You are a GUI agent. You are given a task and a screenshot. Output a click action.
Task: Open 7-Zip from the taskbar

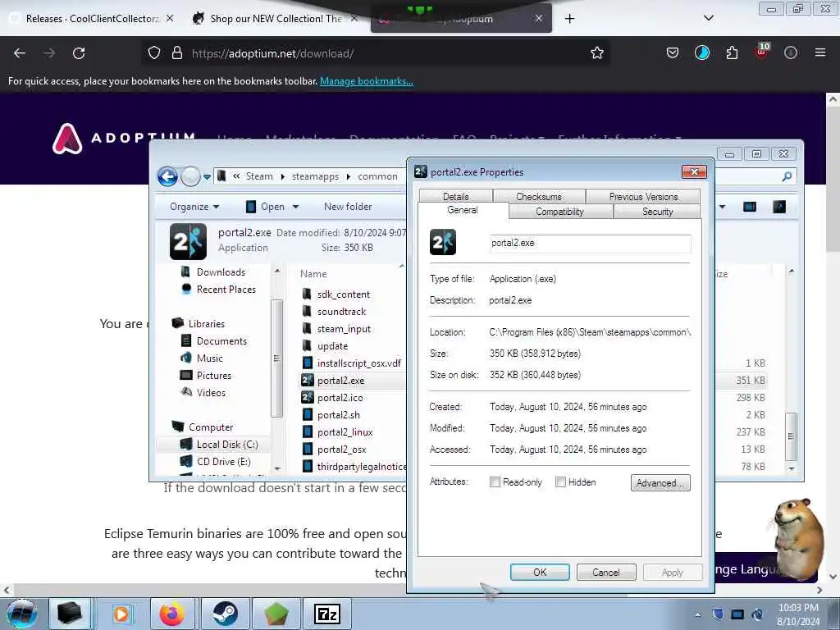[x=327, y=614]
